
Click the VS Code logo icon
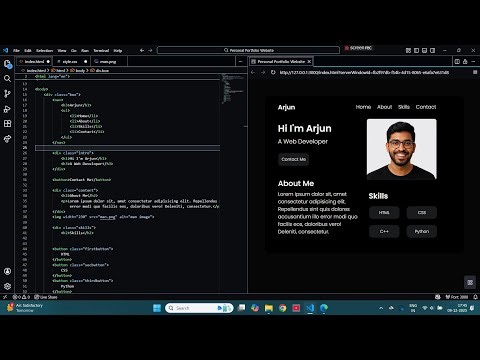pyautogui.click(x=5, y=50)
